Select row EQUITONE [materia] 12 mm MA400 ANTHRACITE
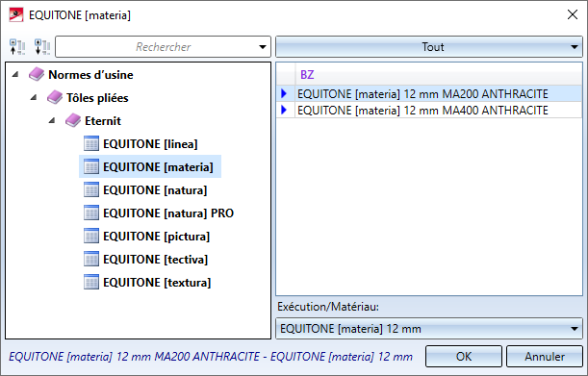Screen dimensions: 588x376 tap(429, 110)
